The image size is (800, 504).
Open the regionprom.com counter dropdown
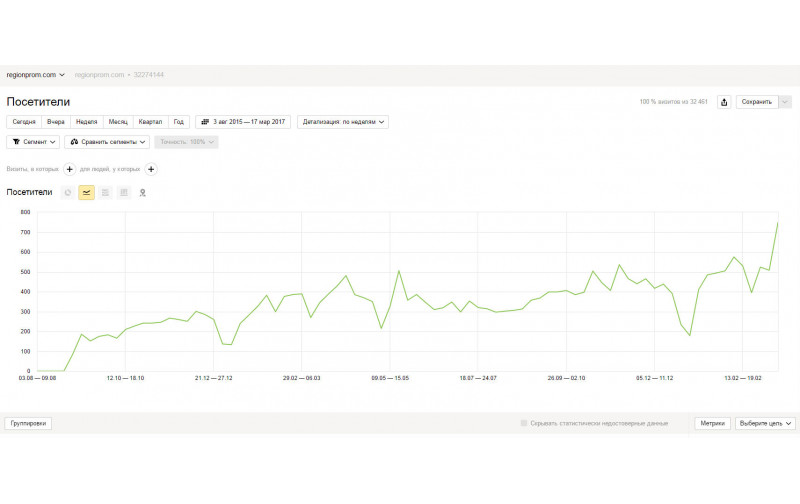coord(35,74)
